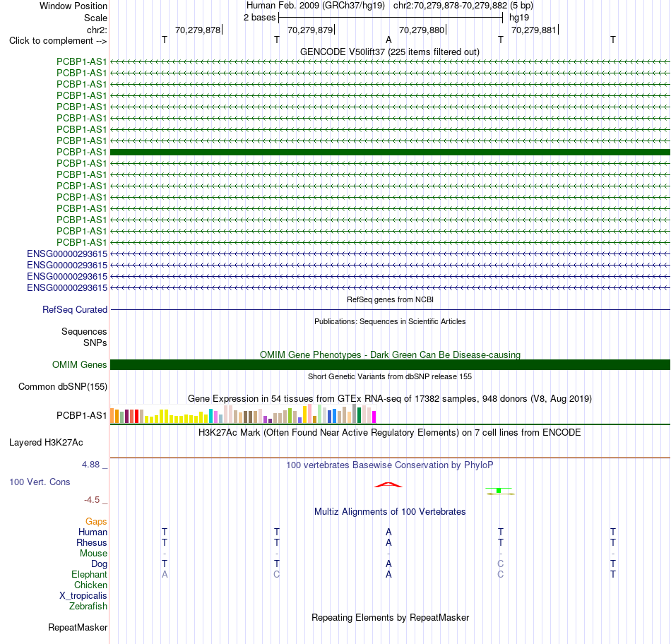Click the orange 'Gaps' alignment label

(96, 521)
